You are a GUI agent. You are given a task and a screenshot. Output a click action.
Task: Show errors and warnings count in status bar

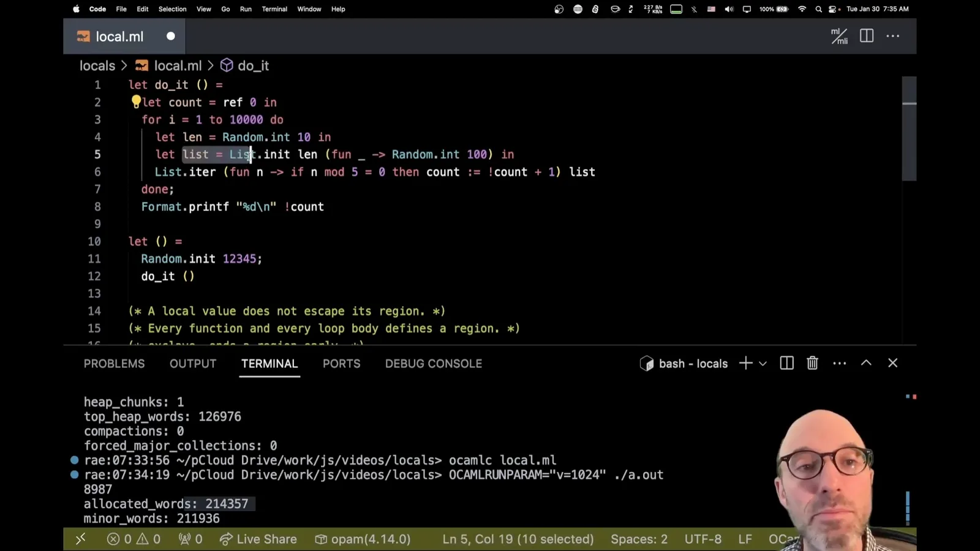pyautogui.click(x=134, y=539)
